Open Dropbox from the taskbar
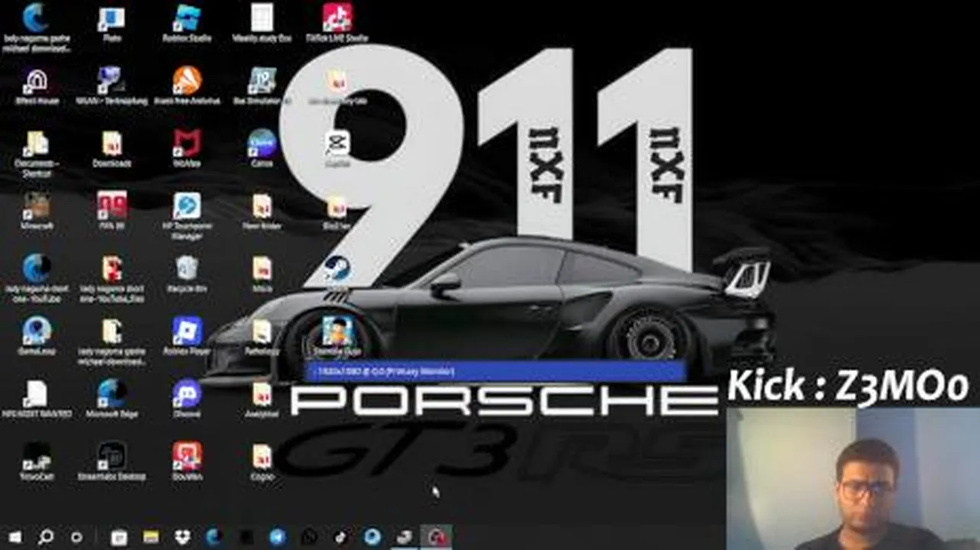The image size is (980, 550). [182, 537]
